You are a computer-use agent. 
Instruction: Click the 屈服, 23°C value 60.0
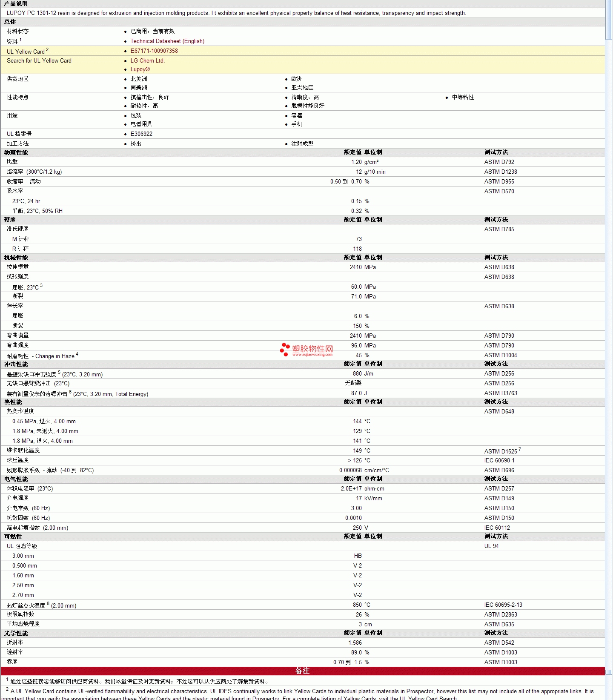click(x=356, y=287)
